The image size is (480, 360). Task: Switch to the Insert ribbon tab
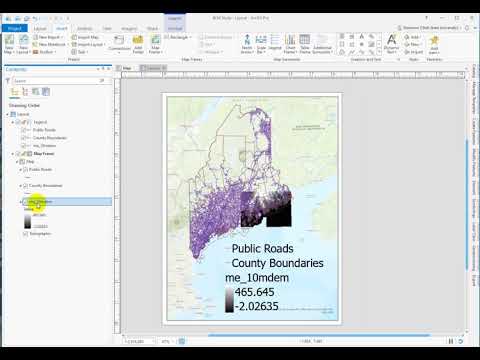62,29
